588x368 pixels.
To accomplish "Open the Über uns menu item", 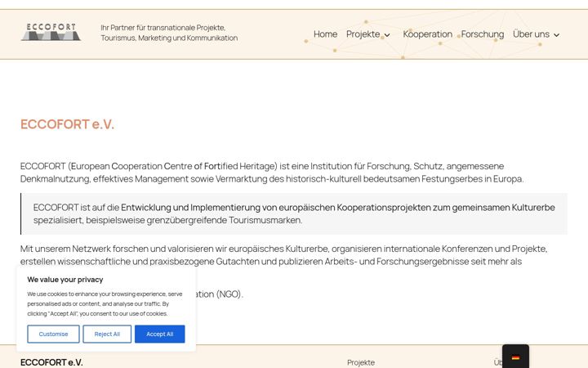I will pos(531,34).
